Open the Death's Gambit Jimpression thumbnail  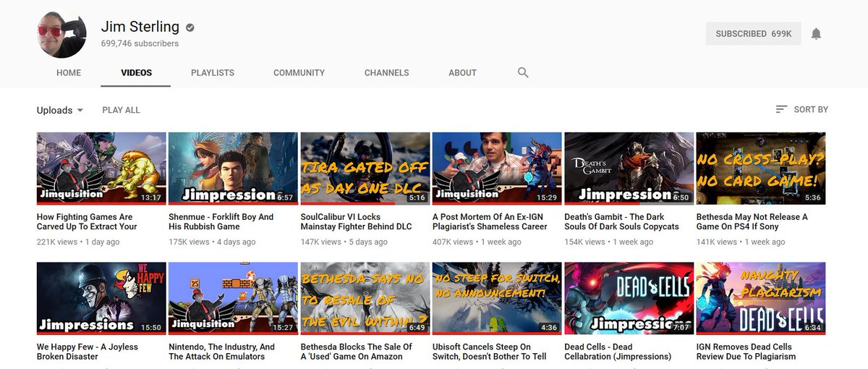[629, 168]
